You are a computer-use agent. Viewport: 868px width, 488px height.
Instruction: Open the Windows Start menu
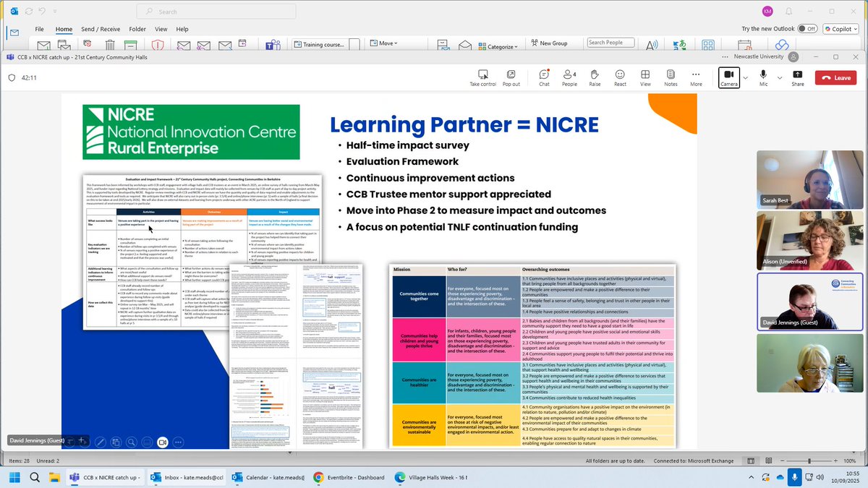point(15,477)
